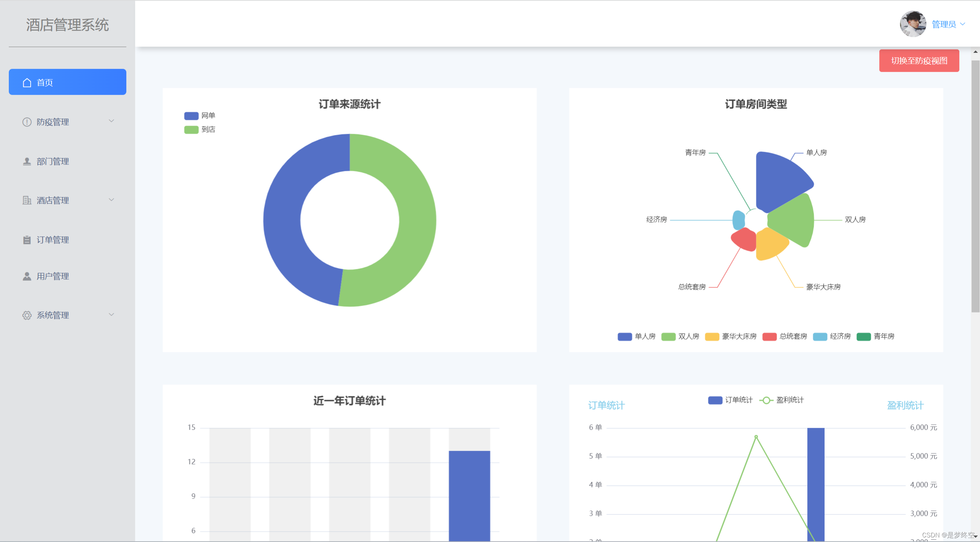This screenshot has height=542, width=980.
Task: Open the 部门管理 menu item
Action: click(x=67, y=161)
